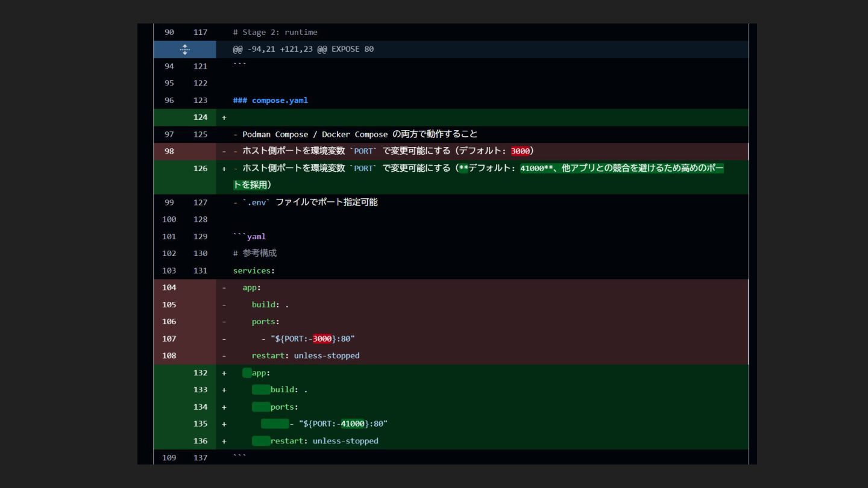Image resolution: width=868 pixels, height=488 pixels.
Task: Click new line number 122
Action: [200, 83]
